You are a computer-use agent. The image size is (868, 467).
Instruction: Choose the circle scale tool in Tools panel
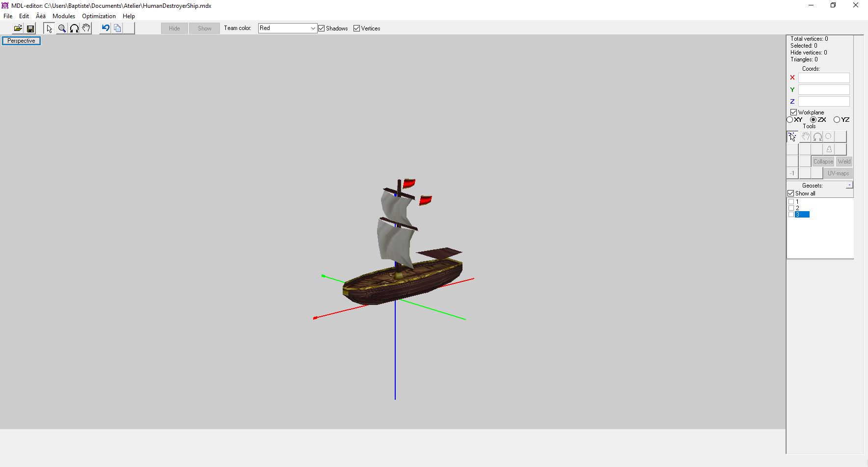[829, 137]
